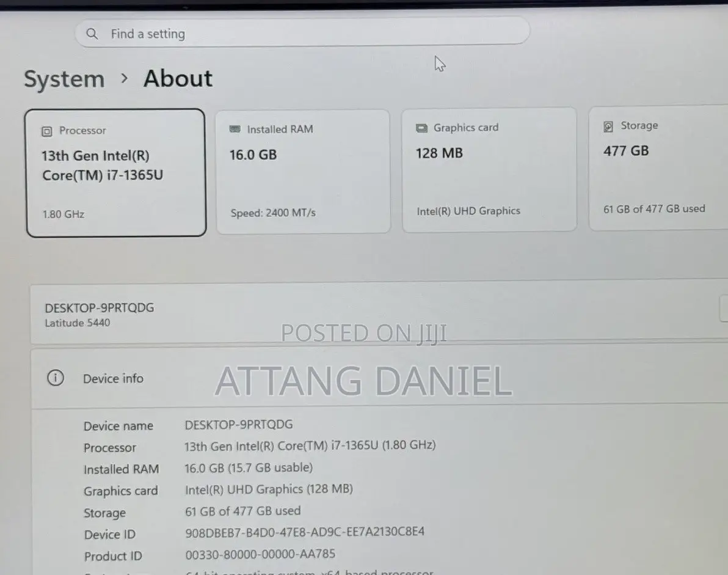Click the Product ID value 00330-80000
The image size is (728, 575).
point(260,554)
